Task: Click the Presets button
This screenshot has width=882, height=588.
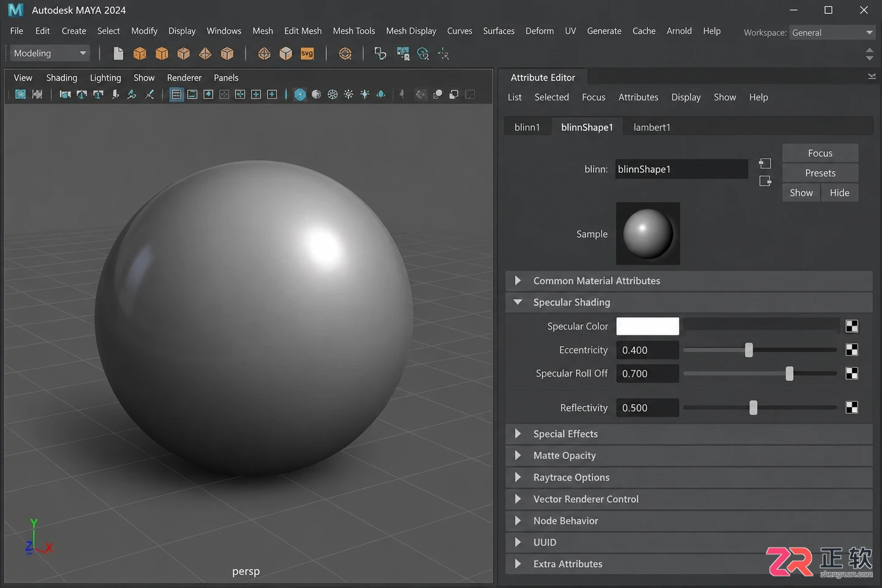Action: [x=820, y=173]
